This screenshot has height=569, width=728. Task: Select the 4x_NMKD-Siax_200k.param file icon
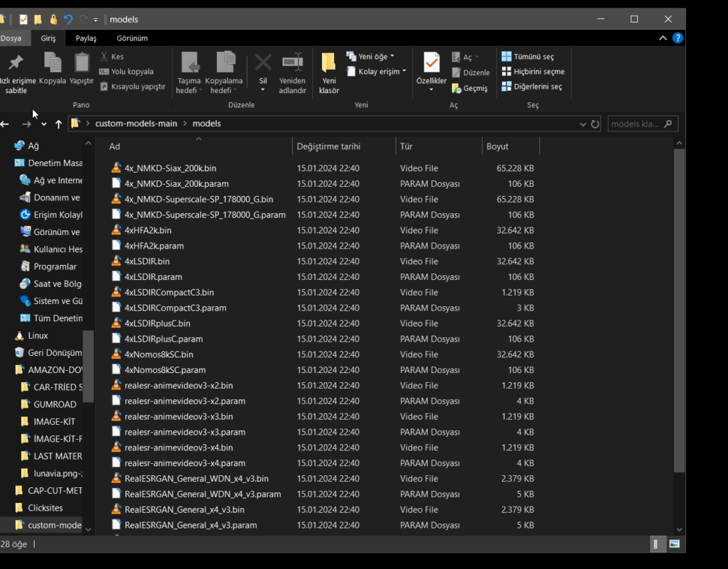116,183
